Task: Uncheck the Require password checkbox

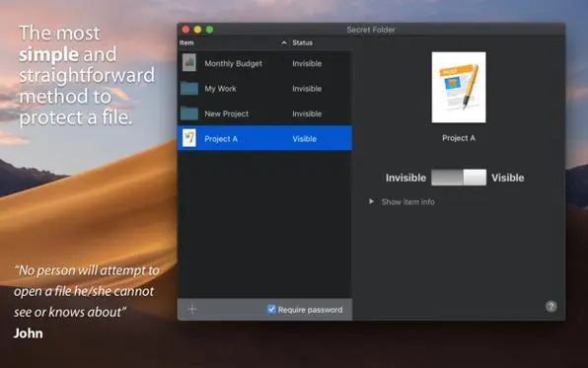Action: click(x=271, y=309)
